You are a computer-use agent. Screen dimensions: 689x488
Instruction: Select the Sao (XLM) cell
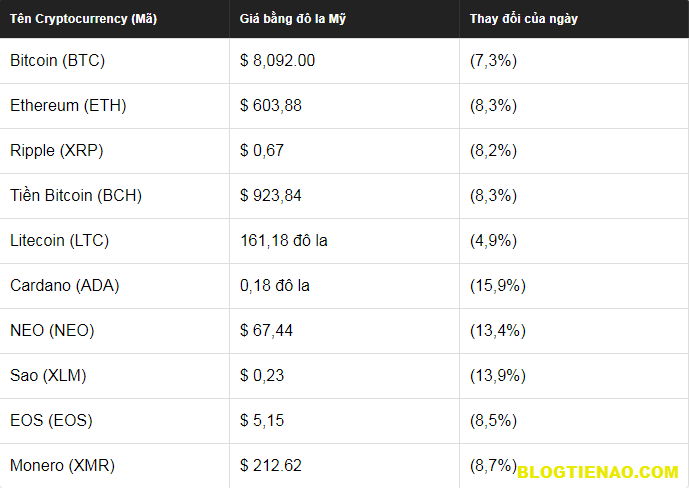[x=48, y=376]
